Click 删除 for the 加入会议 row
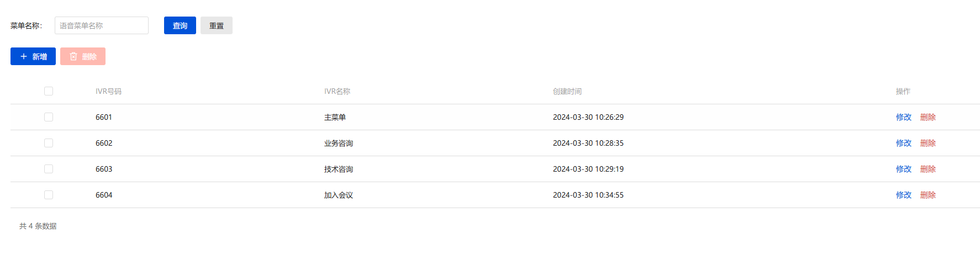 [928, 195]
